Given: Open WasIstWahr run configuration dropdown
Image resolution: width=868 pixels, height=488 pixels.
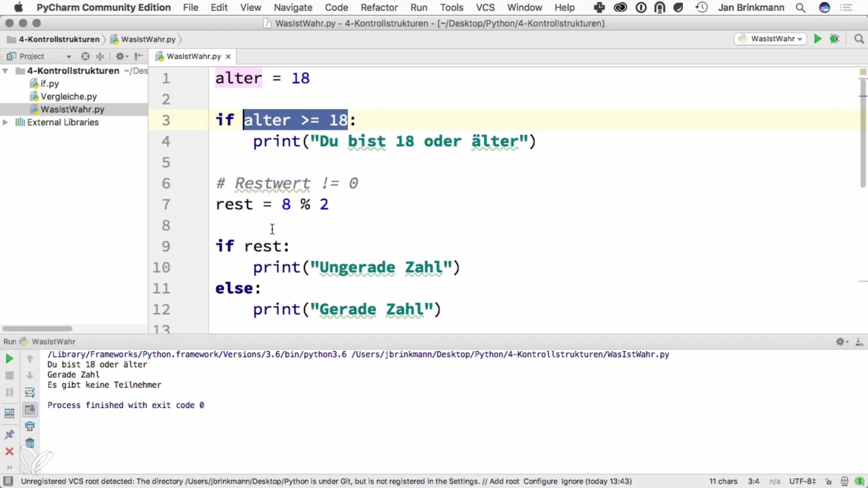Looking at the screenshot, I should pos(770,39).
